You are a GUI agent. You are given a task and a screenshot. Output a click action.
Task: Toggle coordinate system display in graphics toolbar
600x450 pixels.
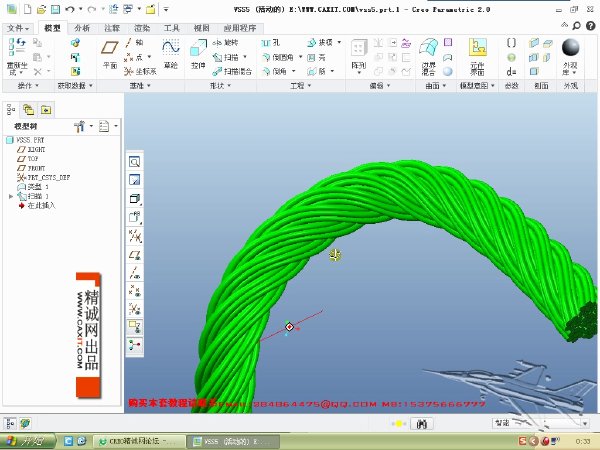(135, 309)
